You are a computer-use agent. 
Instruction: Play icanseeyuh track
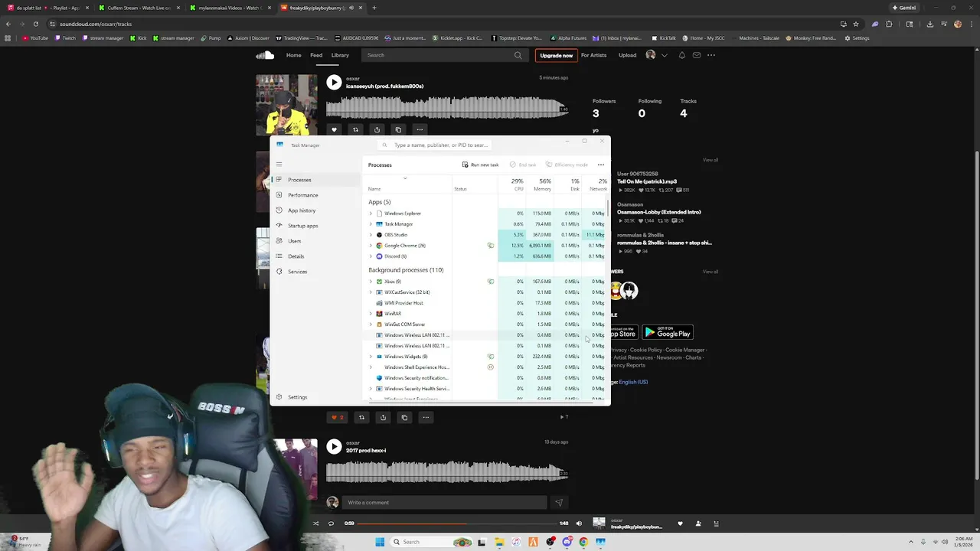334,83
